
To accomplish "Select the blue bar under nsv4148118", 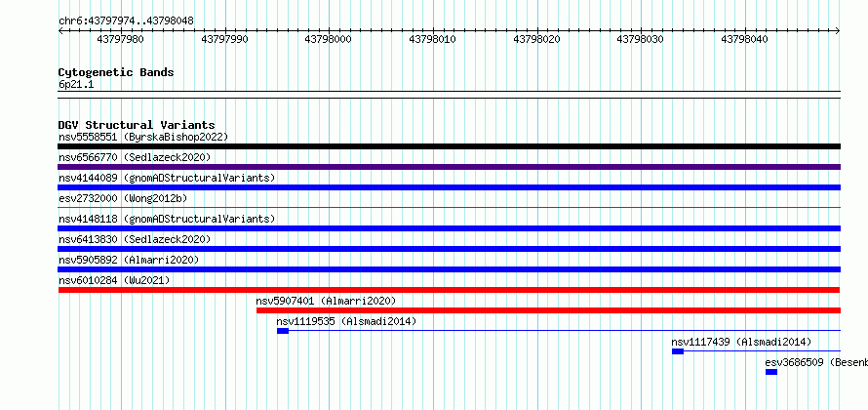I will [x=449, y=228].
